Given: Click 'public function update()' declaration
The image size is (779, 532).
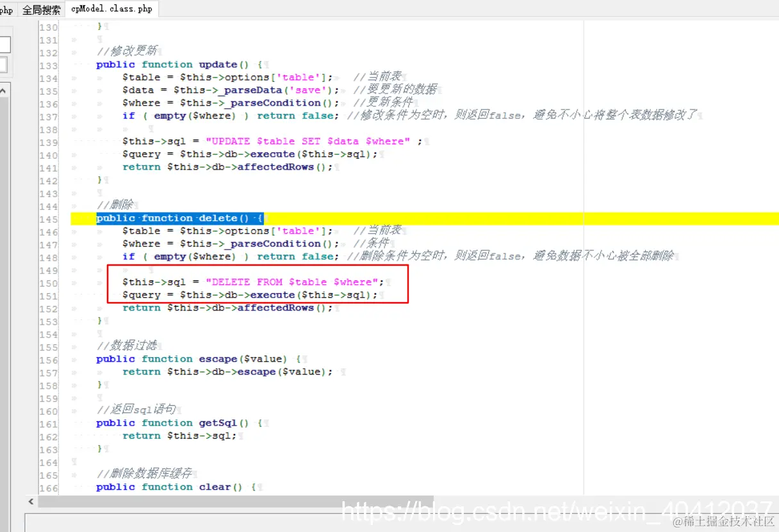Looking at the screenshot, I should tap(173, 65).
